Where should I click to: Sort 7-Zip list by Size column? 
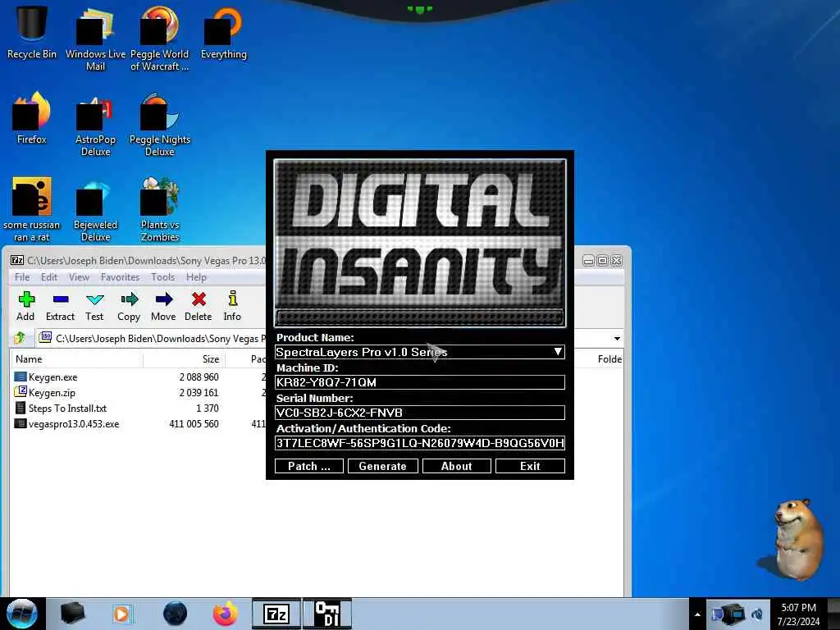(184, 359)
